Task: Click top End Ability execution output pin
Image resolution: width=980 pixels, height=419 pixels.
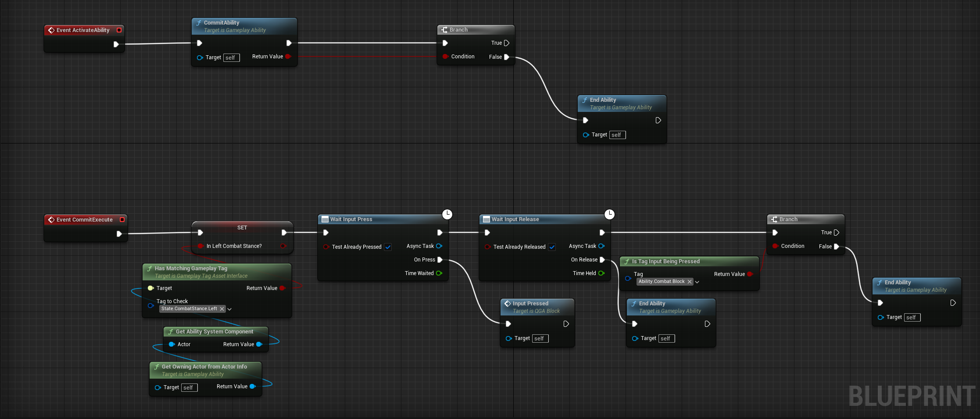Action: point(658,120)
